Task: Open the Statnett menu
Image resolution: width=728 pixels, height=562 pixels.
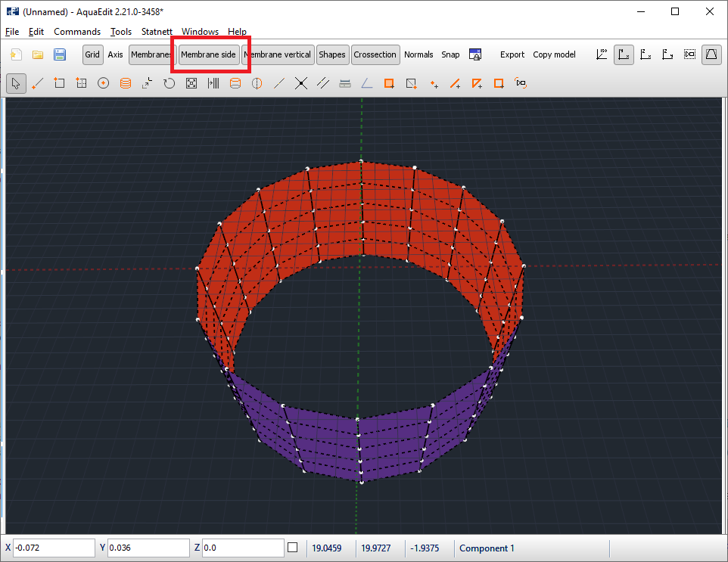Action: tap(157, 32)
